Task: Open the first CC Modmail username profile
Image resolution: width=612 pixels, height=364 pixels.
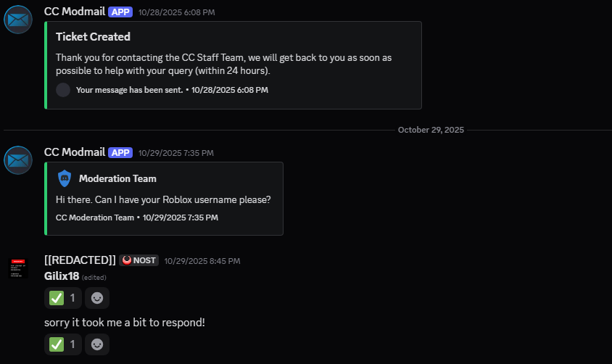Action: coord(74,12)
